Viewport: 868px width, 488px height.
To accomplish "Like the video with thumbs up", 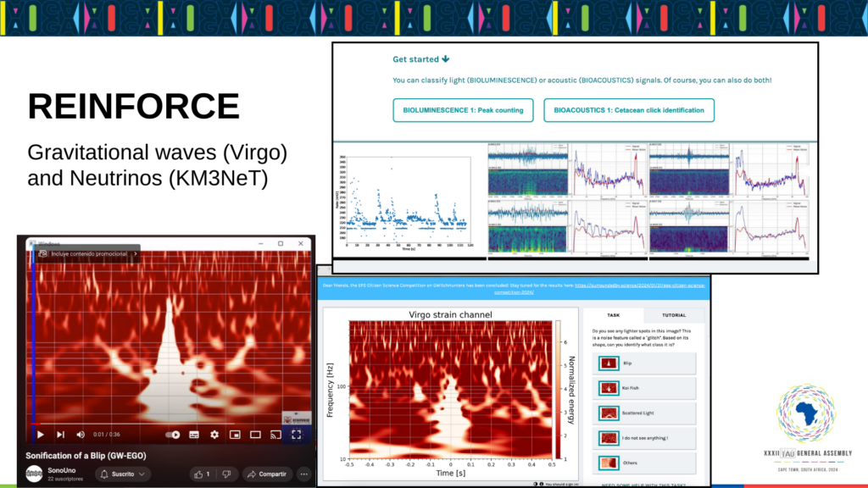I will [x=202, y=474].
